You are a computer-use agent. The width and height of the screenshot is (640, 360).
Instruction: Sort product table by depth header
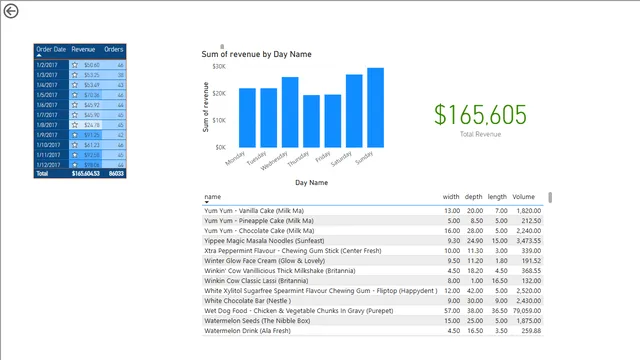[x=473, y=197]
